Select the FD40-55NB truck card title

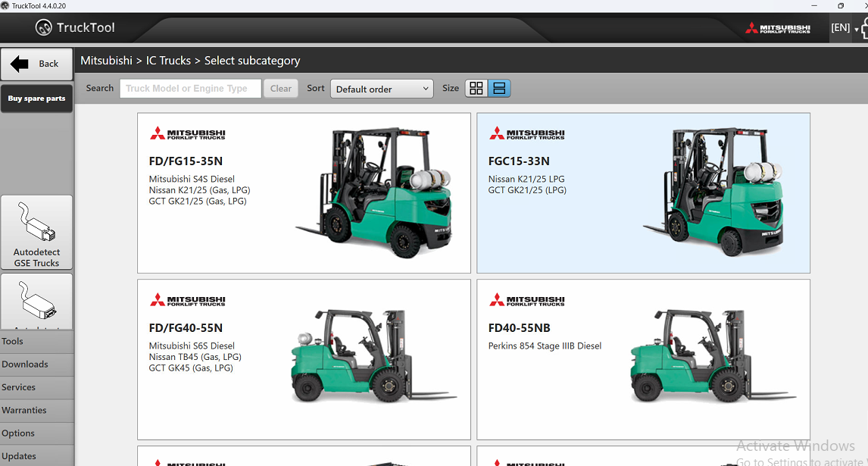pos(520,328)
